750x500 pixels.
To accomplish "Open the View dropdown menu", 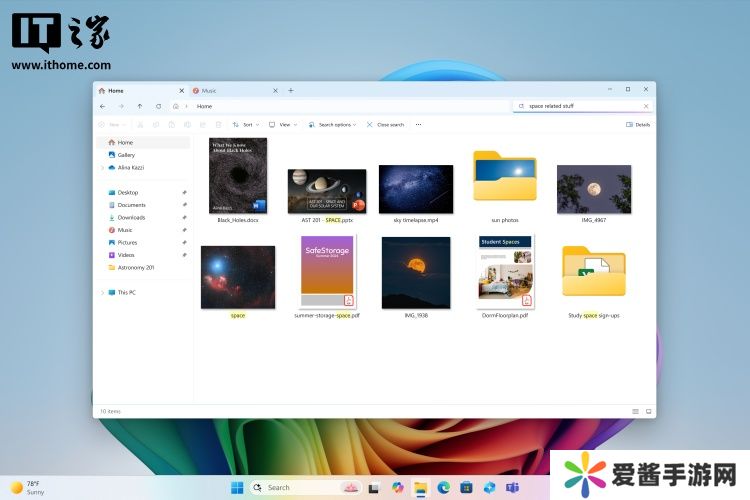I will 284,125.
